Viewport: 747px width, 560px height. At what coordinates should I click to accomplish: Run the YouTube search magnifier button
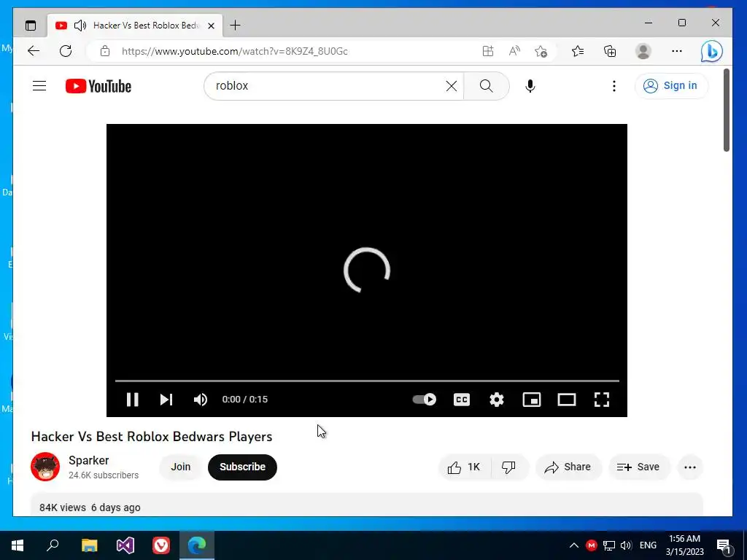tap(487, 86)
